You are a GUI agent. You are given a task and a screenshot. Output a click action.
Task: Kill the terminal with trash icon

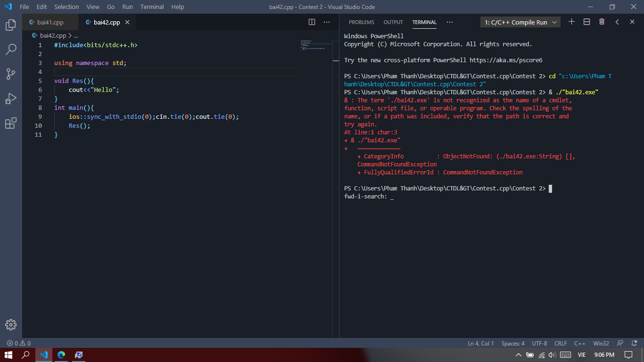(x=602, y=22)
